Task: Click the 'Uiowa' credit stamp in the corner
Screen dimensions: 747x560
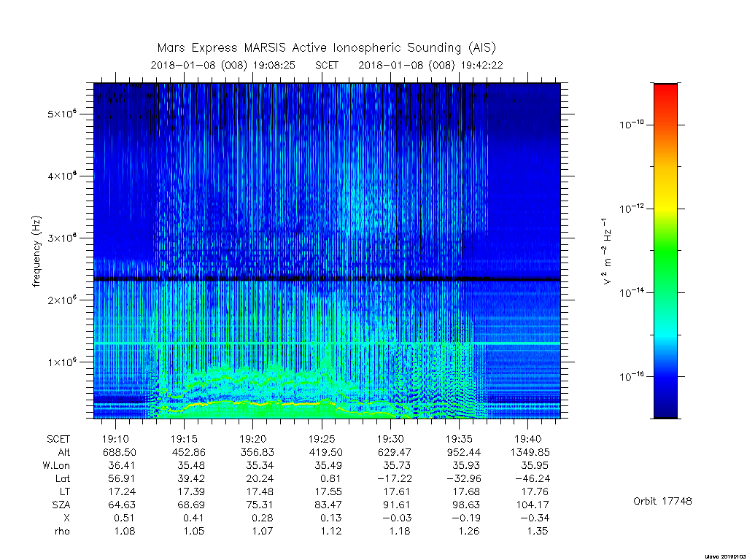Action: pos(725,556)
